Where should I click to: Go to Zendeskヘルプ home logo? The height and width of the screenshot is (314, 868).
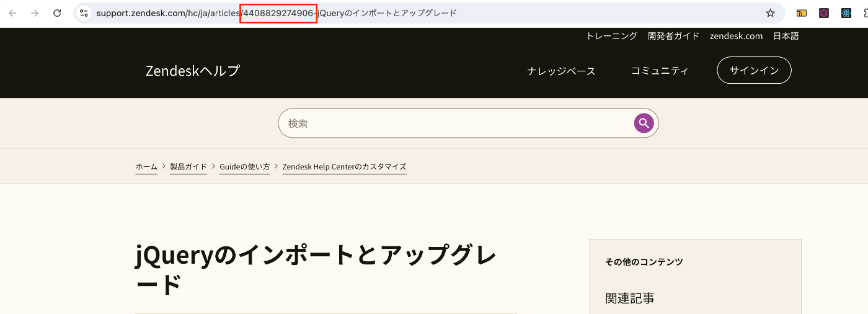coord(193,71)
